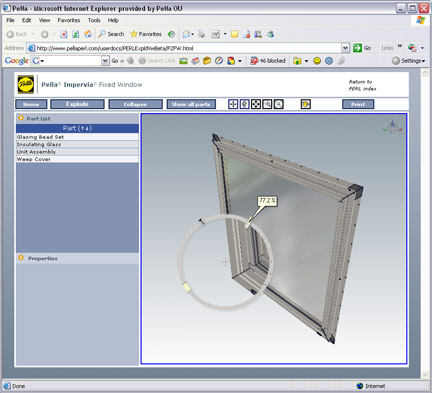This screenshot has height=393, width=432.
Task: Click the 77.2 % tooltip label
Action: tap(267, 201)
